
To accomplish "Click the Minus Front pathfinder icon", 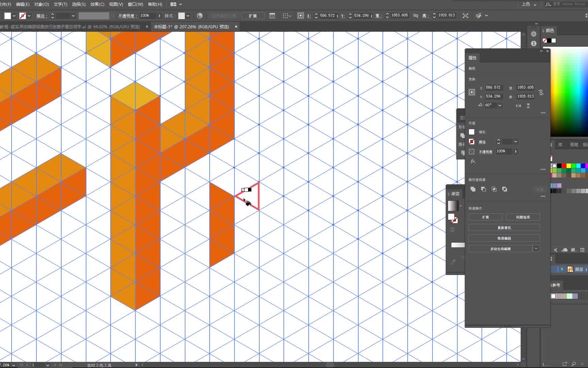I will pyautogui.click(x=484, y=189).
